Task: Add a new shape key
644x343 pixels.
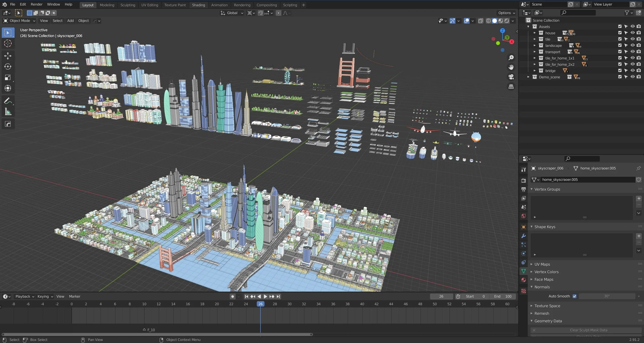Action: click(639, 236)
